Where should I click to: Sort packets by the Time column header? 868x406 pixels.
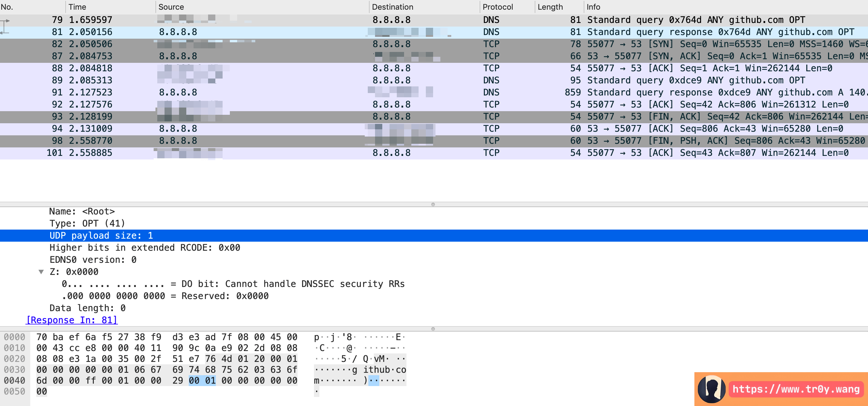point(77,7)
